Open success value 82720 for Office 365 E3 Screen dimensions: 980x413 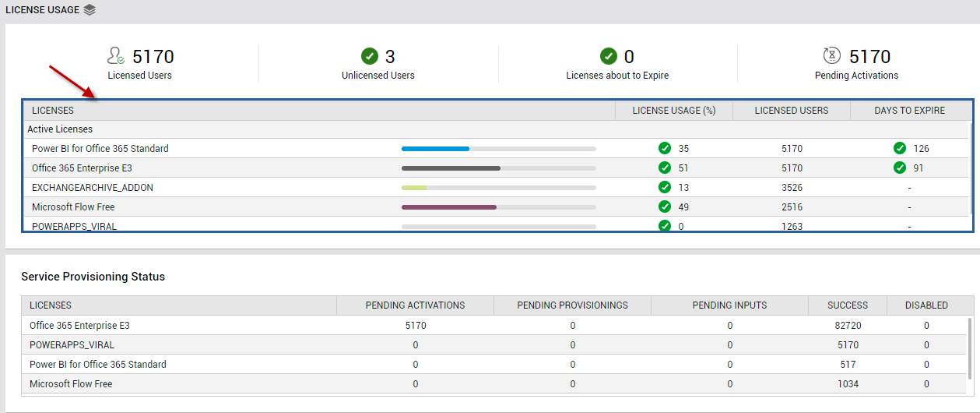(x=848, y=325)
